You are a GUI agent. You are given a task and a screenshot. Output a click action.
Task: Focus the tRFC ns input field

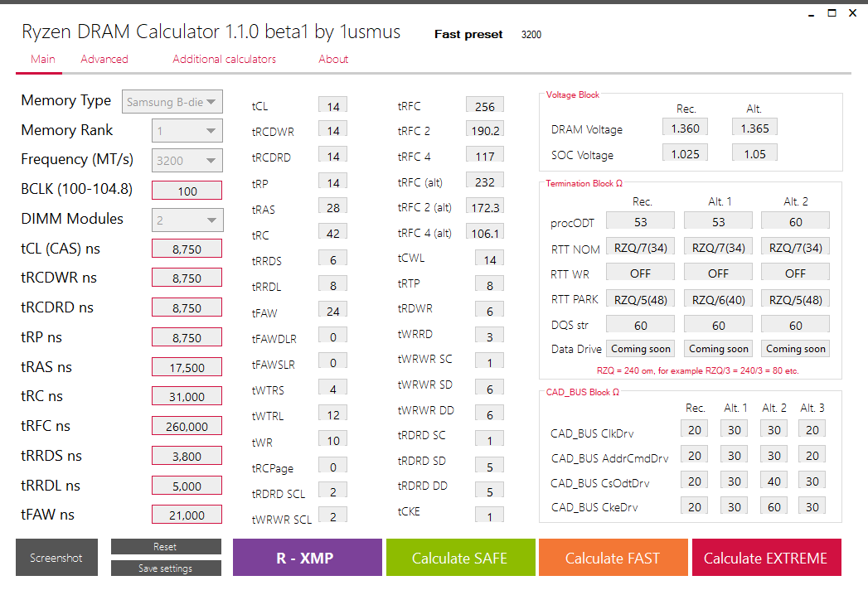pos(187,426)
